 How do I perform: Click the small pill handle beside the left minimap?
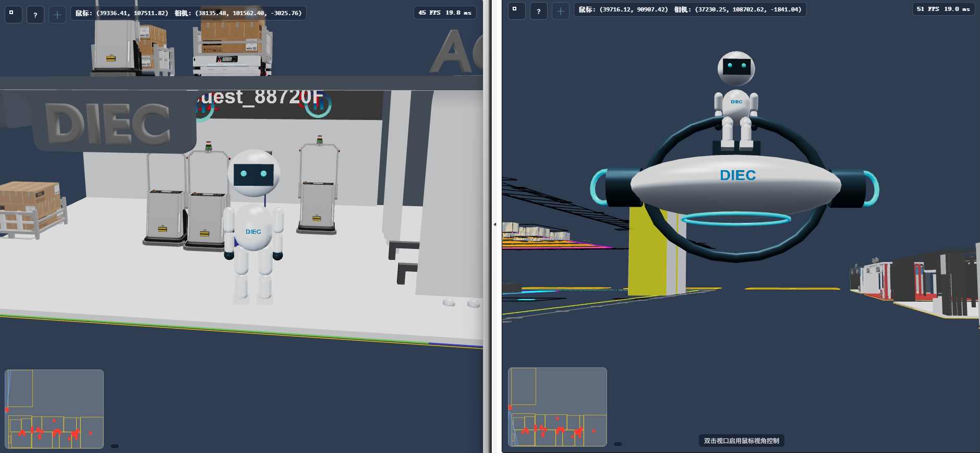115,446
